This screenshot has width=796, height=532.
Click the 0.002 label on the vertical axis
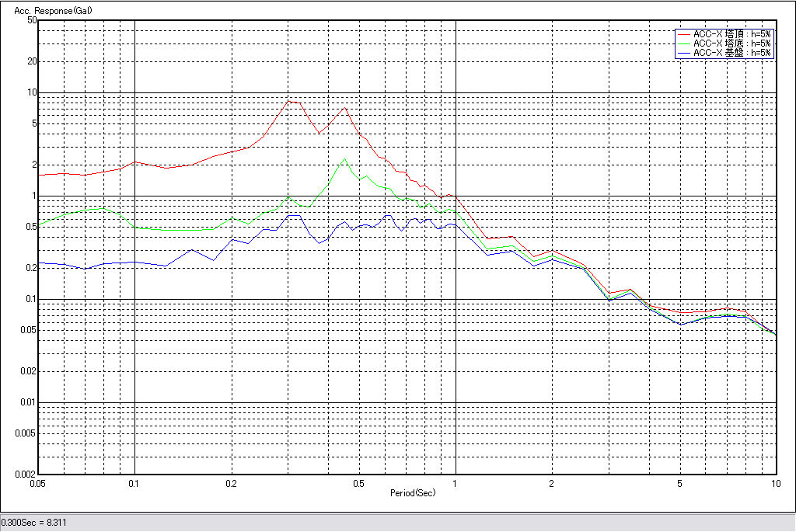point(26,474)
